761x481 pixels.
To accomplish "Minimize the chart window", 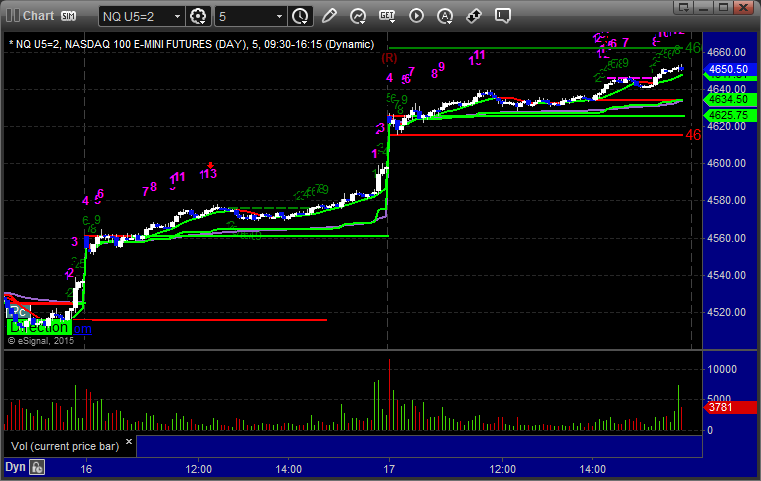I will pyautogui.click(x=704, y=7).
